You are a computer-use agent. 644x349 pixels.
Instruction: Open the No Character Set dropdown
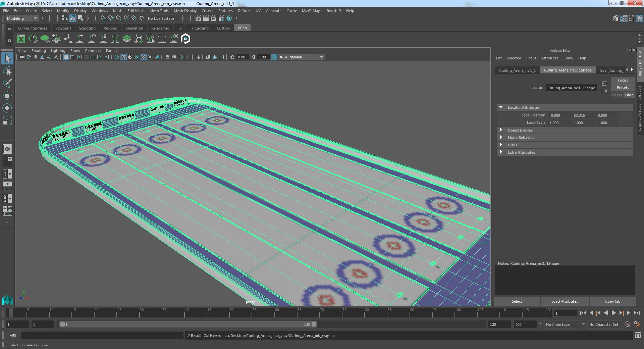pos(604,325)
